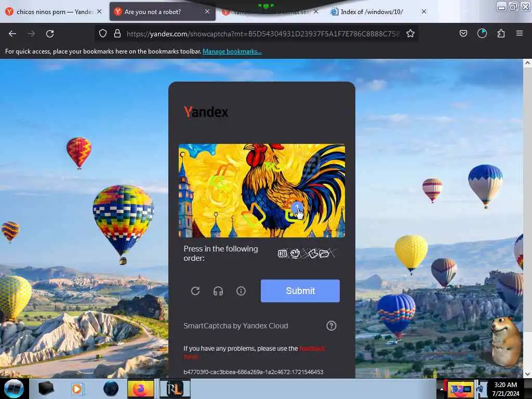The image size is (532, 399).
Task: Open the tracking protection shield icon
Action: 103,34
